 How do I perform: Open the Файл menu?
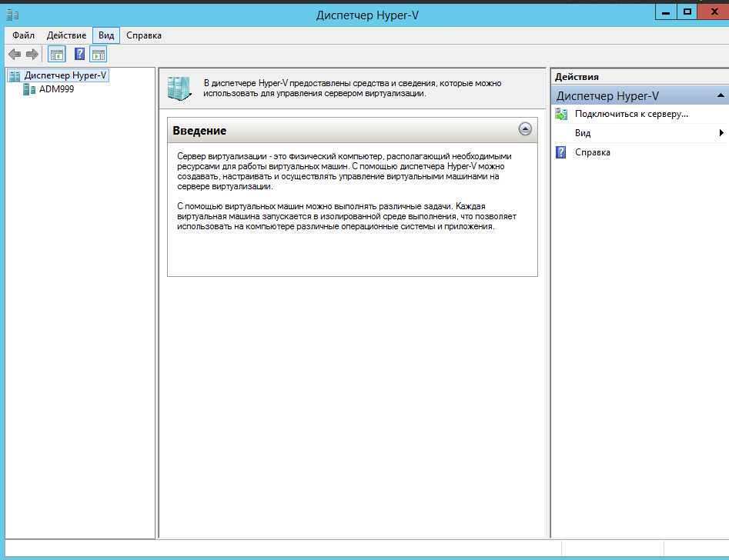[x=23, y=35]
